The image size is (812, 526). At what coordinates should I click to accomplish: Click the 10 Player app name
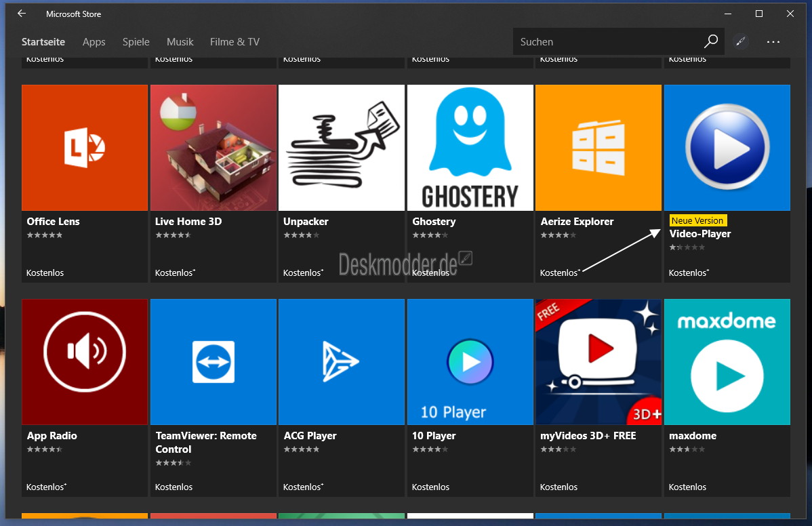click(x=434, y=436)
